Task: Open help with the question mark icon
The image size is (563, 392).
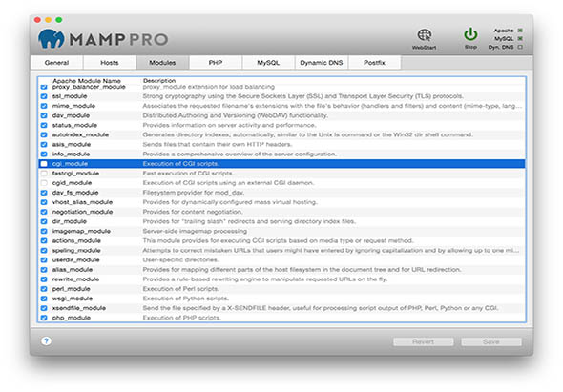Action: [x=46, y=341]
